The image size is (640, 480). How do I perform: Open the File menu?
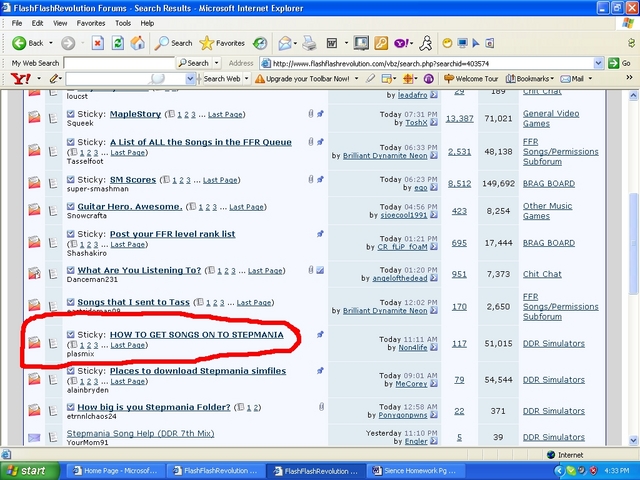[17, 23]
